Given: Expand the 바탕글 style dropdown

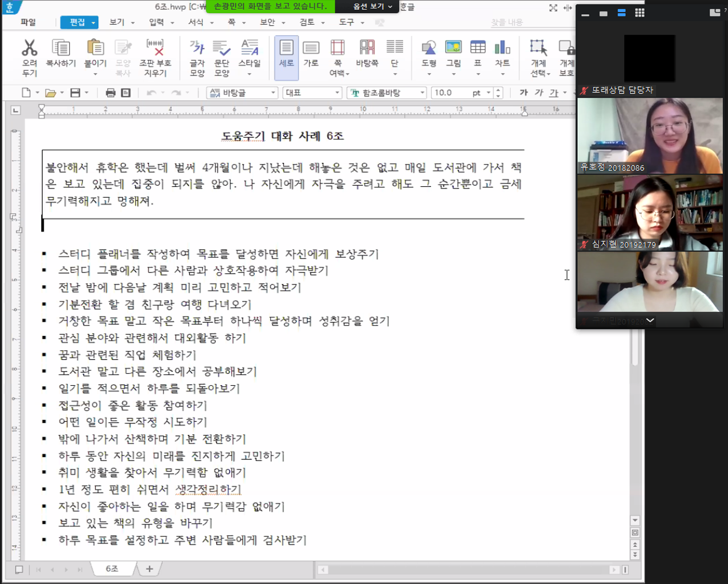Looking at the screenshot, I should (273, 93).
